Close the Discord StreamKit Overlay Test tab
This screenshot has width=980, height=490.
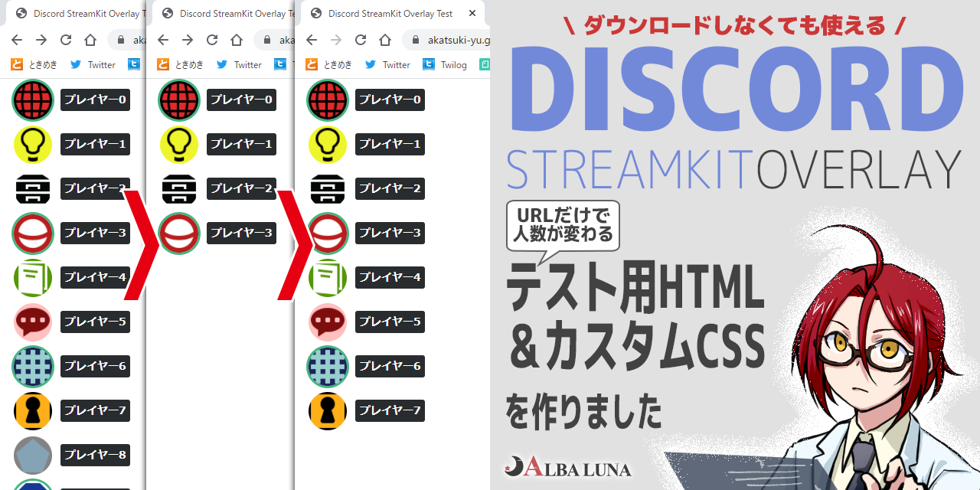point(472,14)
